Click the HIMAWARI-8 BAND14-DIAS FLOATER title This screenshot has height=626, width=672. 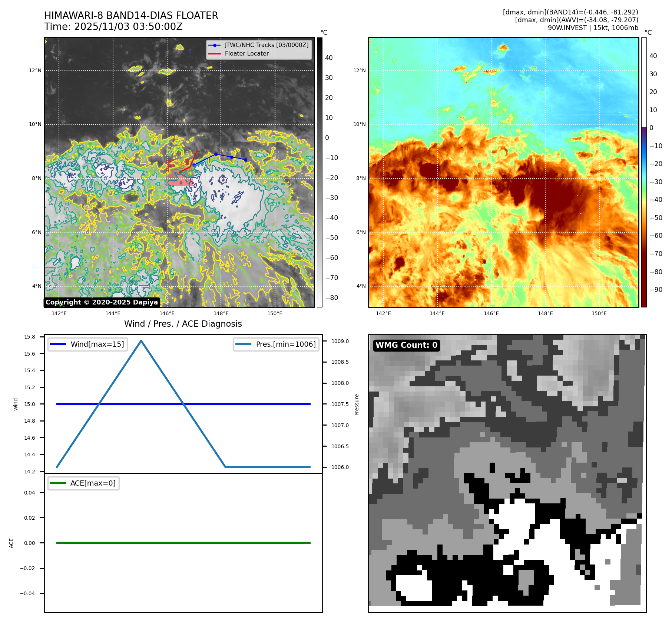tap(131, 16)
